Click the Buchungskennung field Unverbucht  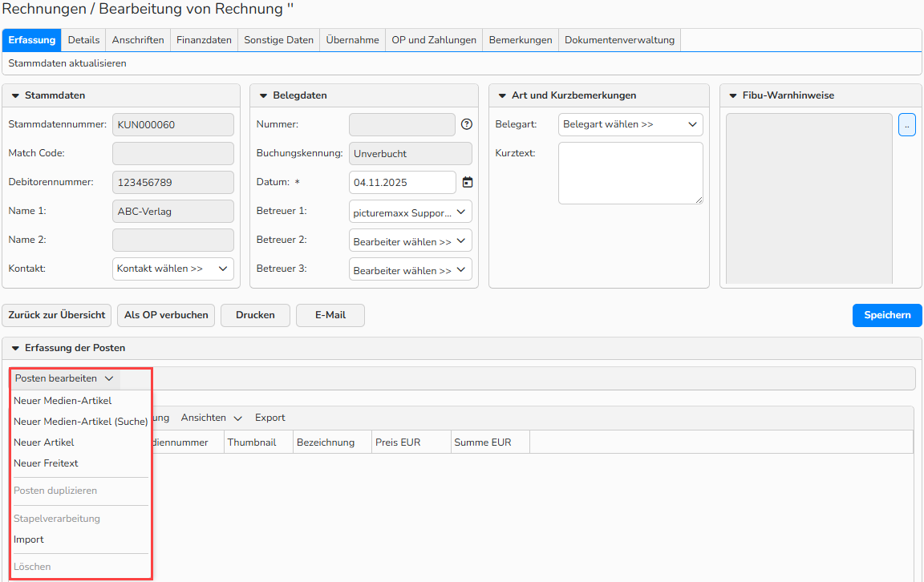pos(410,154)
